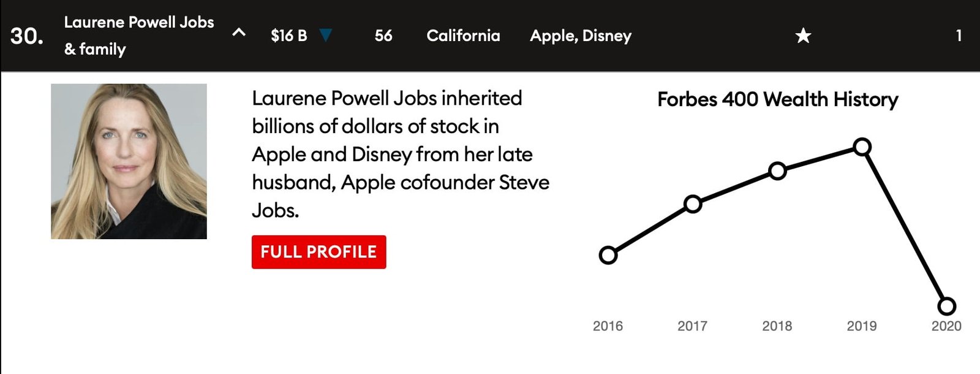This screenshot has height=374, width=980.
Task: Open the FULL PROFILE button
Action: (318, 252)
